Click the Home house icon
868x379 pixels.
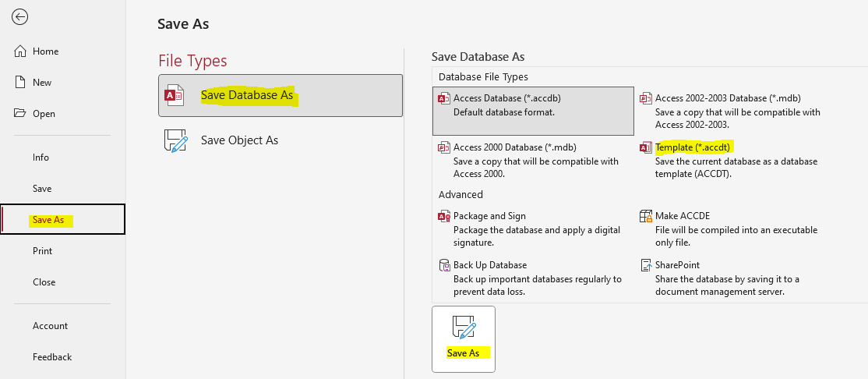pyautogui.click(x=20, y=51)
